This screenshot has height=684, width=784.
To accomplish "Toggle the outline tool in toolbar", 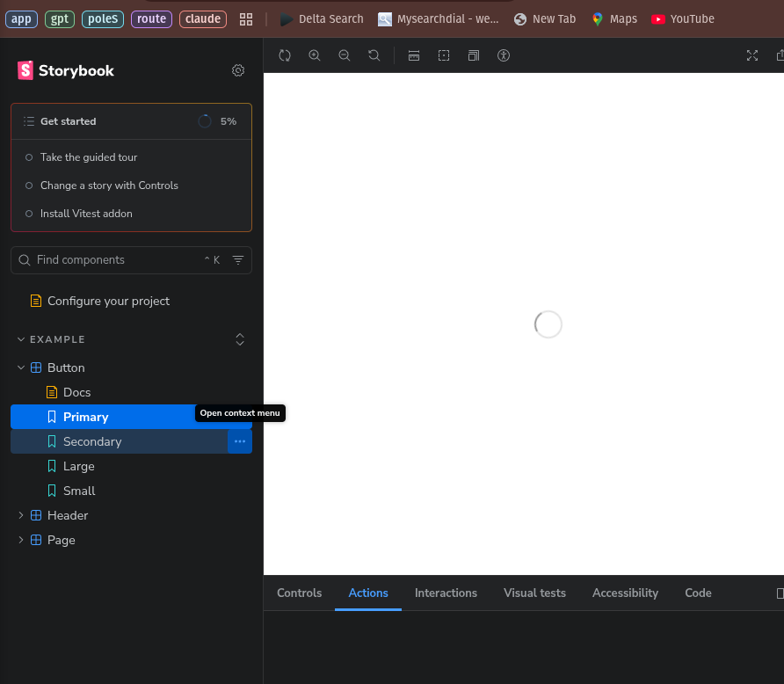I will pyautogui.click(x=444, y=55).
